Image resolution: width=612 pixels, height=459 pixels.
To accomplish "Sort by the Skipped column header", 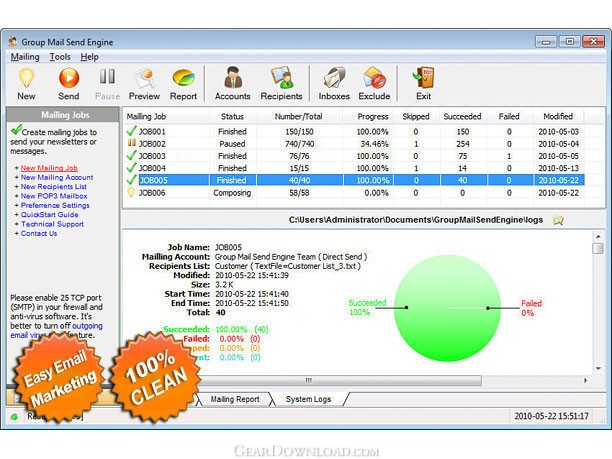I will [416, 116].
